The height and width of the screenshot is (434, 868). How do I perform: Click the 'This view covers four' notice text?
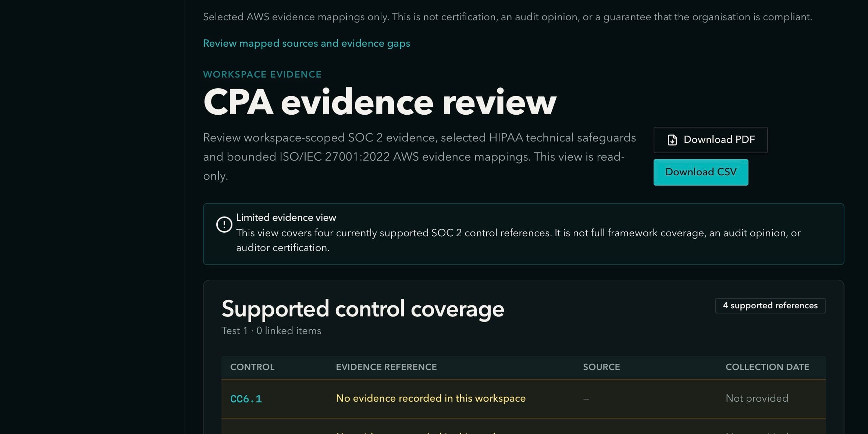(518, 240)
